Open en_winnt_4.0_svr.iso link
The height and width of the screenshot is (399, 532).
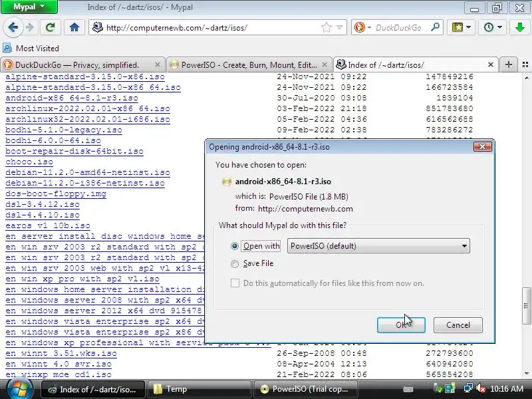[59, 364]
